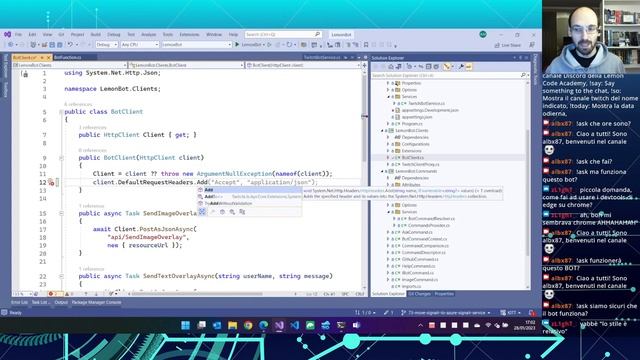640x360 pixels.
Task: Collapse the SendTextOverlayAsync method region
Action: (61, 276)
